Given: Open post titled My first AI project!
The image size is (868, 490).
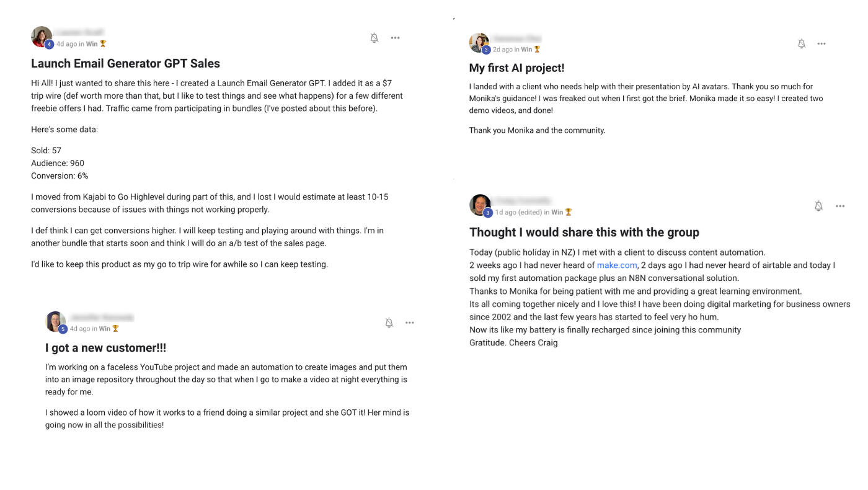Looking at the screenshot, I should pyautogui.click(x=516, y=68).
